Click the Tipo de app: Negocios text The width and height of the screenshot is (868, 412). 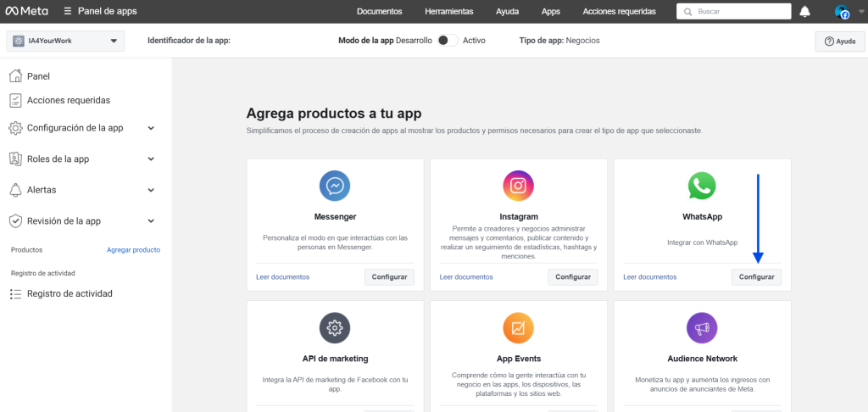[559, 41]
